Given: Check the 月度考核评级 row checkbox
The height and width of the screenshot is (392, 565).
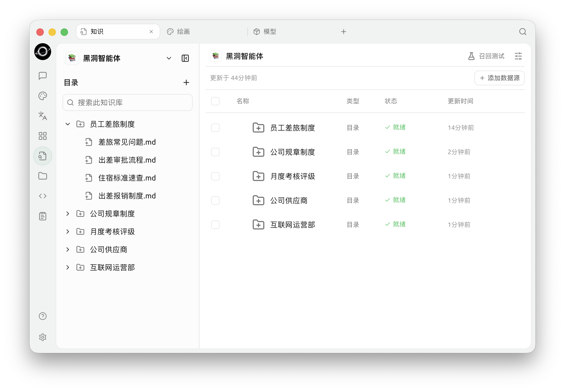Looking at the screenshot, I should 215,176.
